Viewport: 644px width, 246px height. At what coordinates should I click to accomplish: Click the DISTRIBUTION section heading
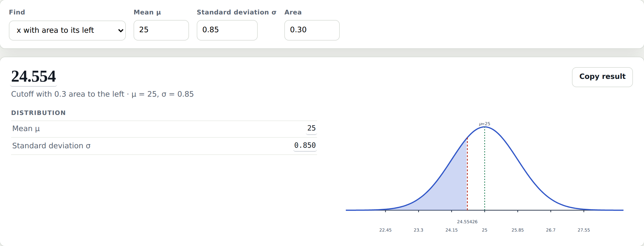(x=39, y=113)
